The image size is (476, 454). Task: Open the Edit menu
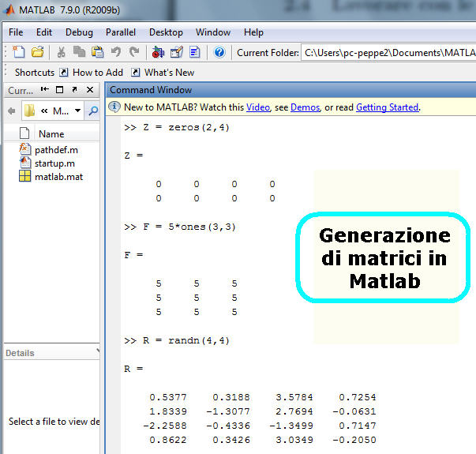44,32
